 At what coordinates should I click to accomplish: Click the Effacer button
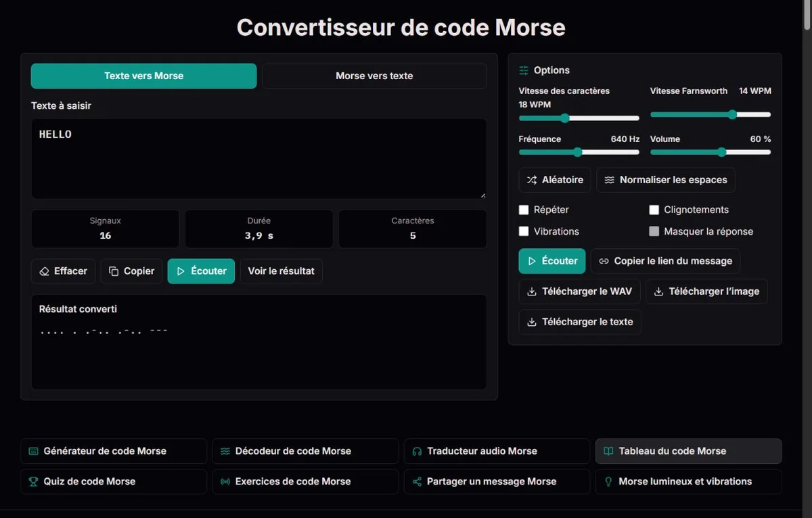(x=64, y=271)
